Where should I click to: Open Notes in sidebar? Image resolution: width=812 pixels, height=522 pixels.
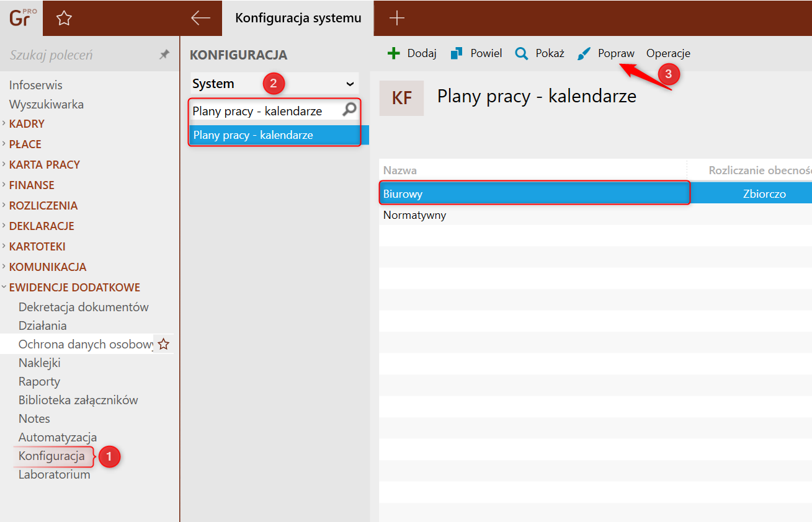[34, 418]
